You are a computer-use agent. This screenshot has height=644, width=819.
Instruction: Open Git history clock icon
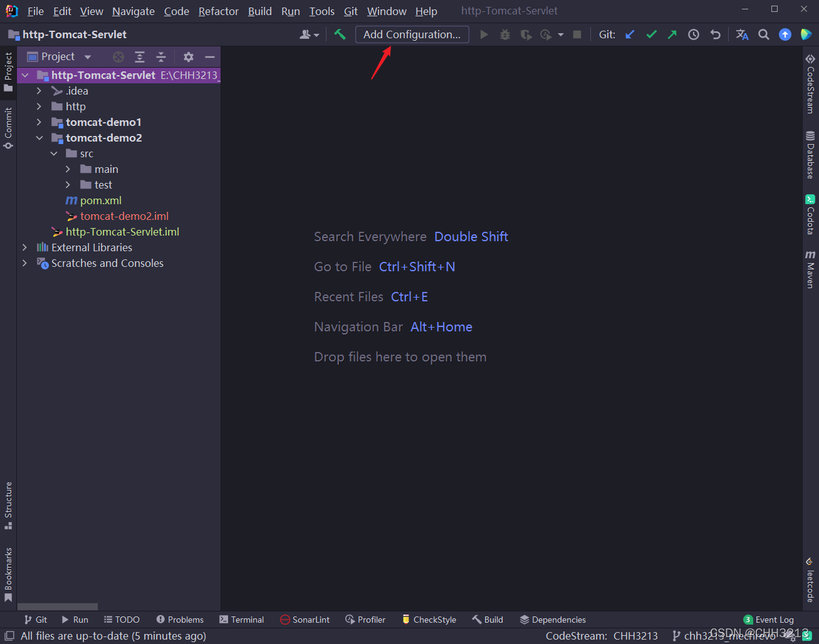pyautogui.click(x=694, y=34)
